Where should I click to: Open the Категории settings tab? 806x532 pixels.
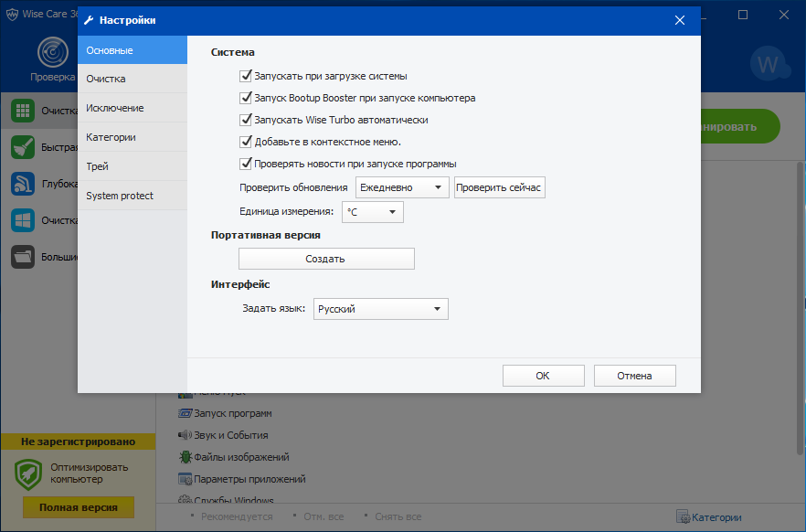pos(133,137)
